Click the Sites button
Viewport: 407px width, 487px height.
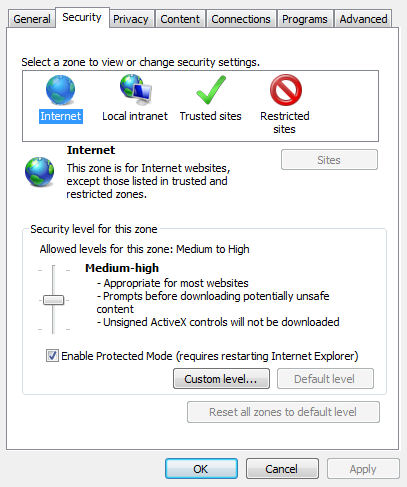point(329,160)
